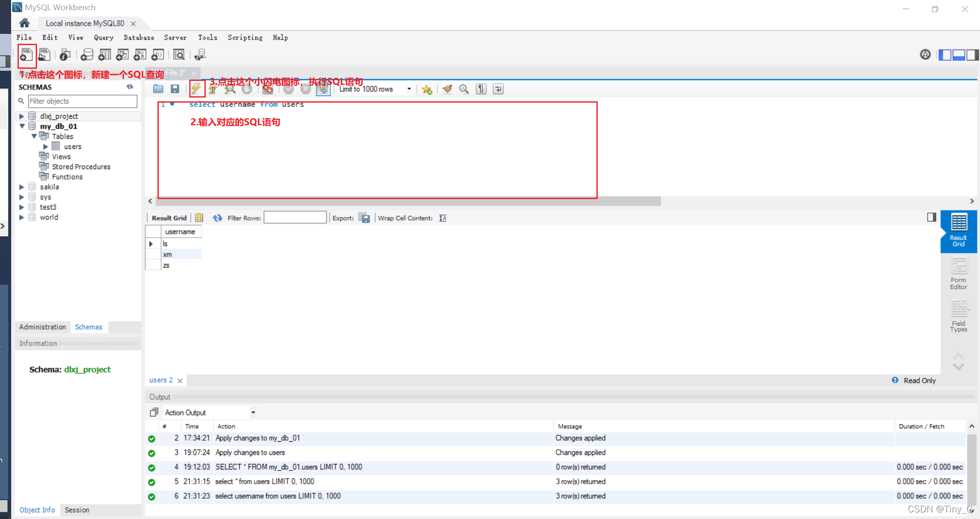Select Functions in schema tree
The image size is (980, 519).
click(67, 177)
